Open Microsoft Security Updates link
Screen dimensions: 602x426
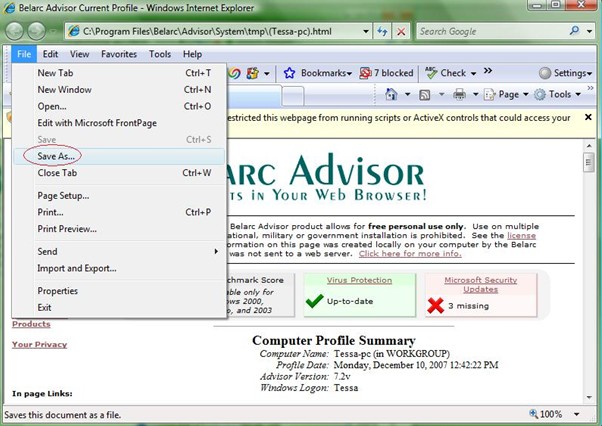coord(481,285)
